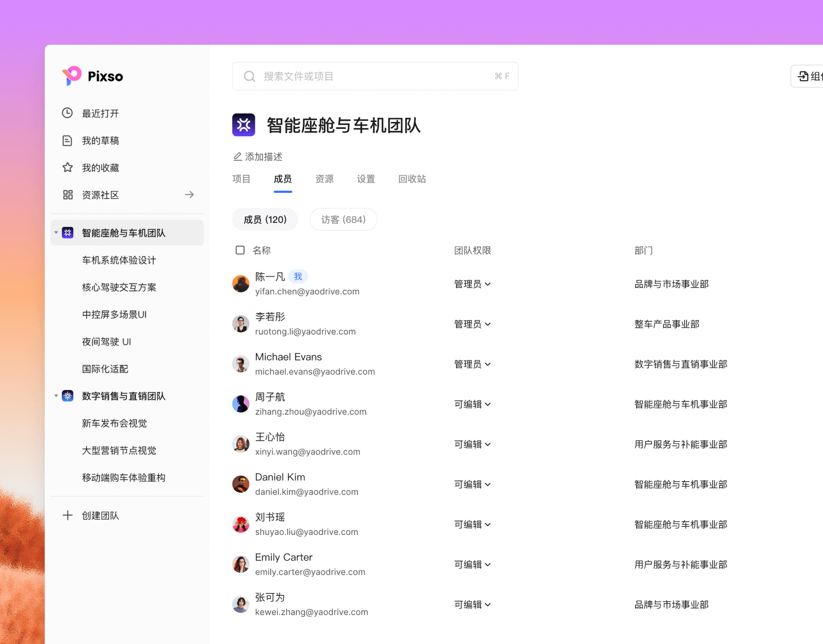Click the 数字销售与直销团队 team avatar icon
This screenshot has height=644, width=823.
click(68, 396)
